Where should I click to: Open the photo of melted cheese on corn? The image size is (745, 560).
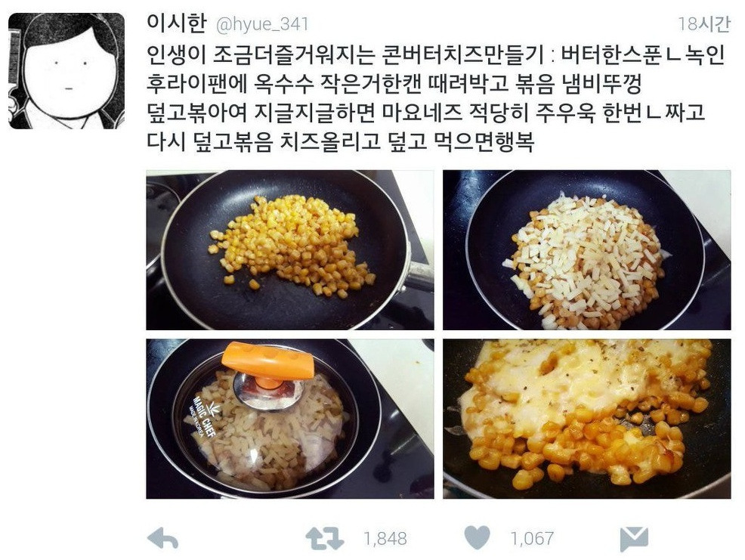(587, 419)
